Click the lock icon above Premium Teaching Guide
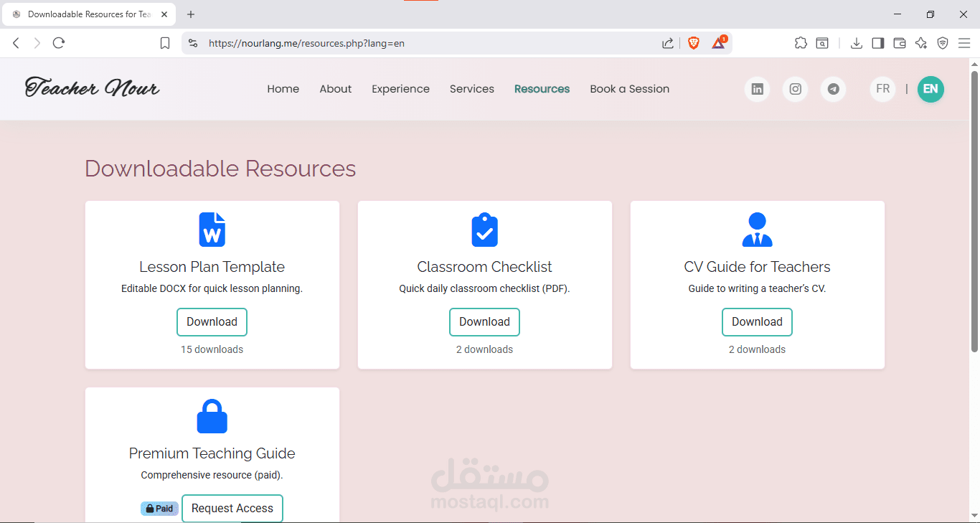Viewport: 980px width, 523px height. pyautogui.click(x=212, y=416)
